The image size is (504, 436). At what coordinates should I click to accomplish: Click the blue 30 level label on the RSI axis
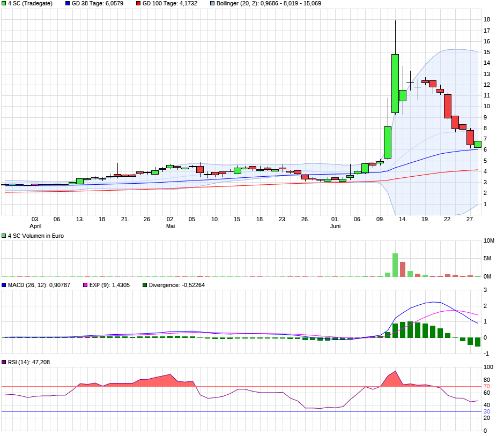487,411
